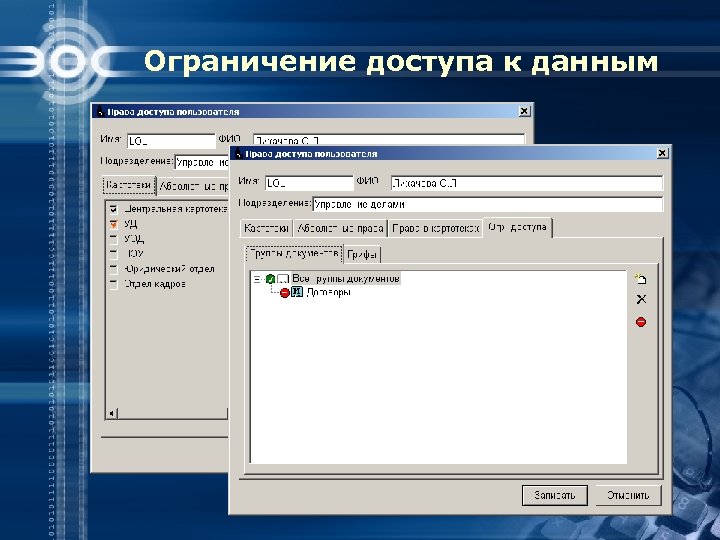Image resolution: width=720 pixels, height=540 pixels.
Task: Switch to the 'Грифы' sub-tab
Action: click(362, 255)
